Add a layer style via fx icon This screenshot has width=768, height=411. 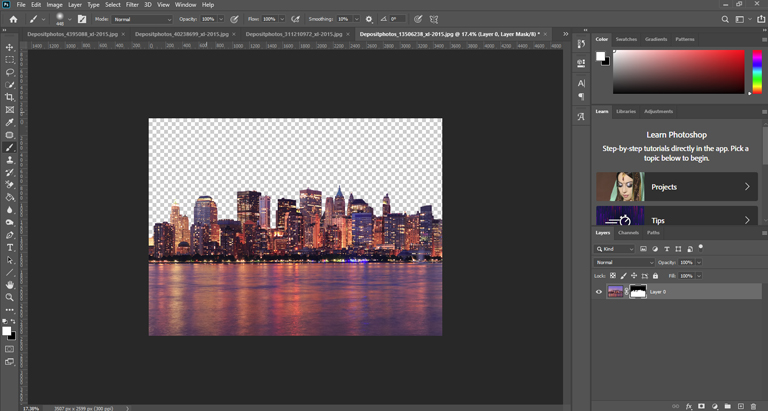point(688,406)
